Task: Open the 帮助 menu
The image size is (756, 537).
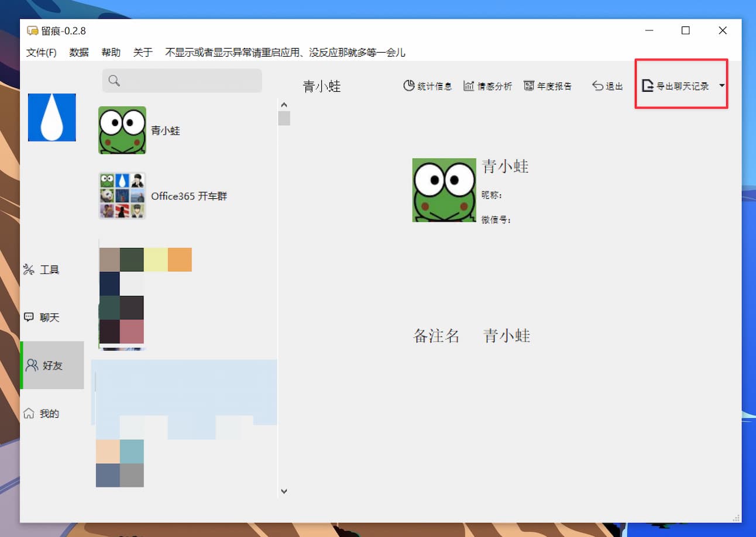Action: click(111, 53)
